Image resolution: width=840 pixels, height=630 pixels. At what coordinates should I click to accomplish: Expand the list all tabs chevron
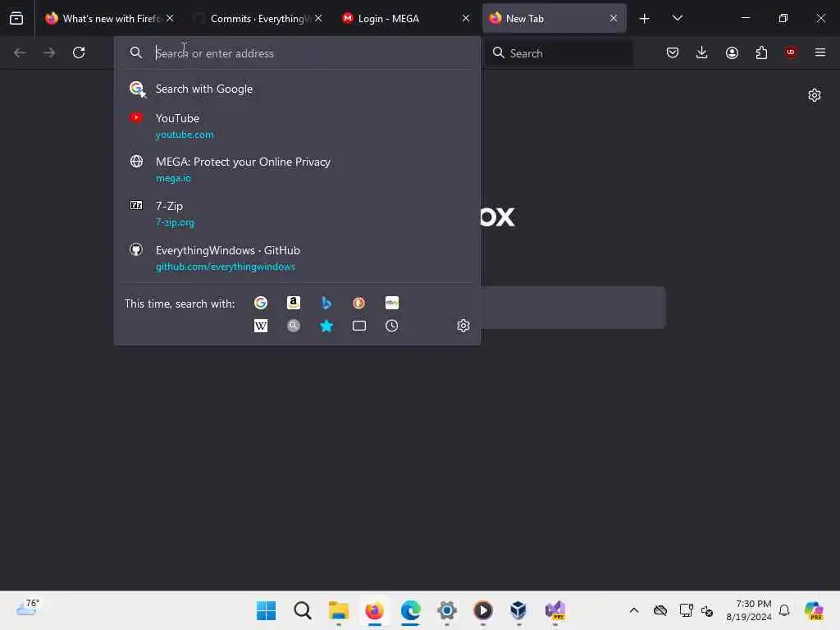pos(677,18)
